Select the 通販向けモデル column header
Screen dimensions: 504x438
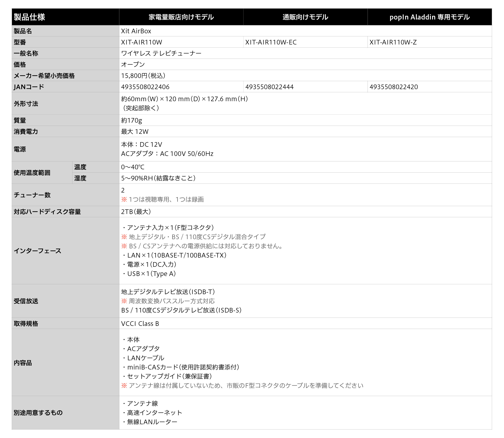(x=305, y=17)
